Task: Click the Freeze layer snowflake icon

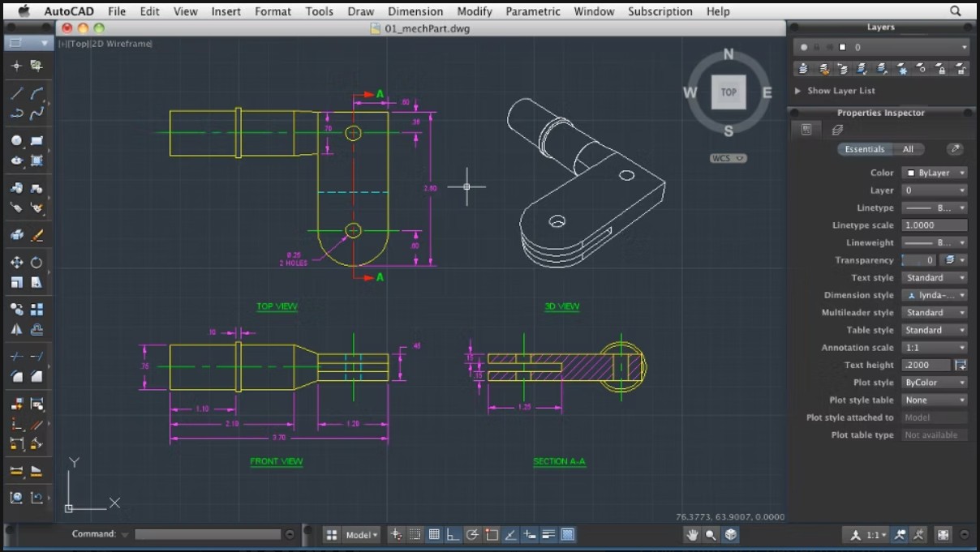Action: coord(901,69)
